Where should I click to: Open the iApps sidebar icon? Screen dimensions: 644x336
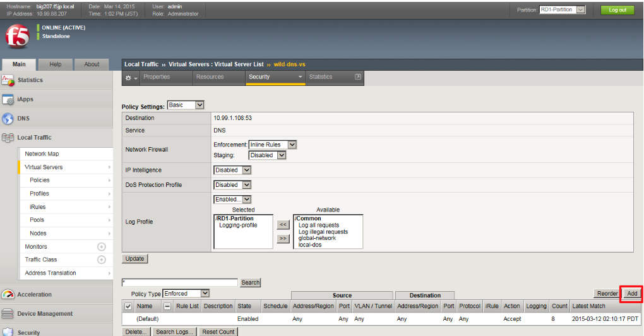[x=8, y=99]
